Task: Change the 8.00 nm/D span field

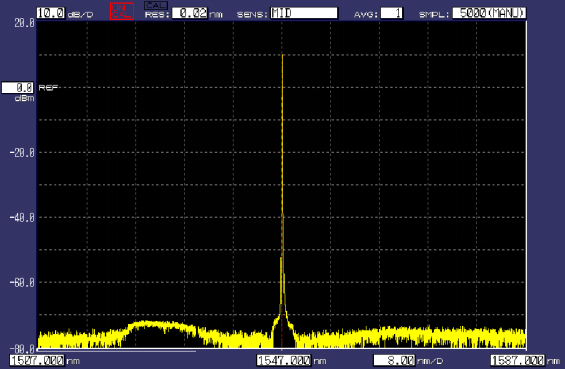Action: pos(395,360)
